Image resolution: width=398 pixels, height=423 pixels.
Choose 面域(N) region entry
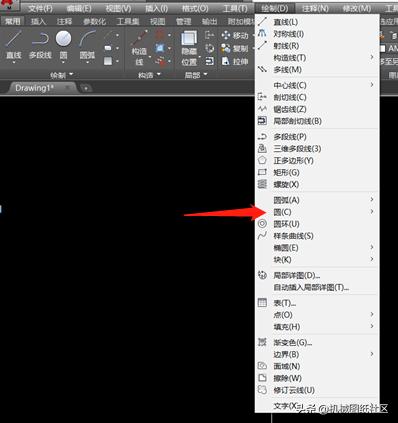(317, 366)
